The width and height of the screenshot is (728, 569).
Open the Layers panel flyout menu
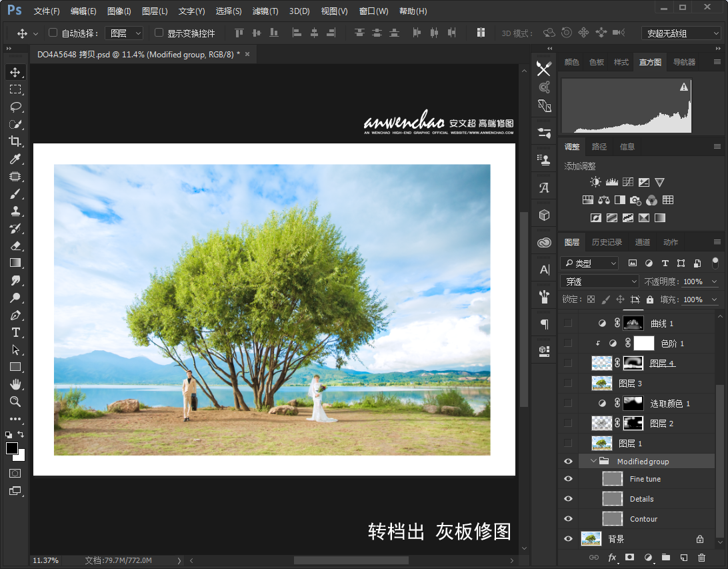tap(717, 242)
